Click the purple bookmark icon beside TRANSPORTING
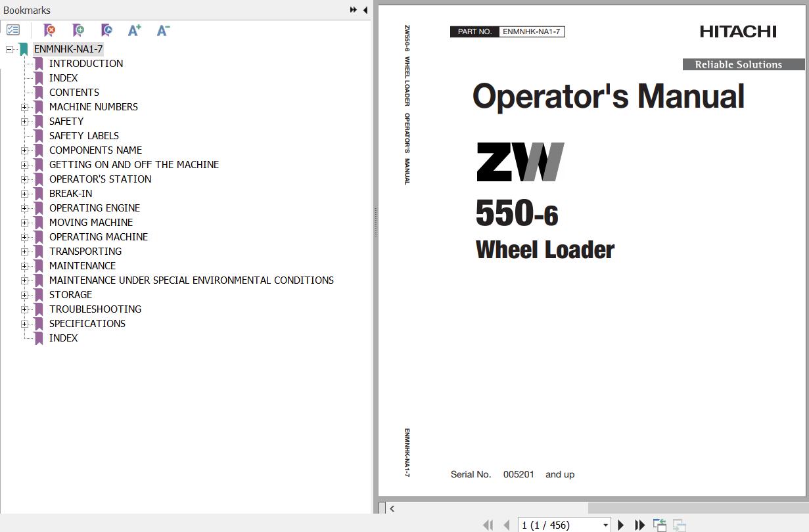The height and width of the screenshot is (532, 809). tap(39, 252)
